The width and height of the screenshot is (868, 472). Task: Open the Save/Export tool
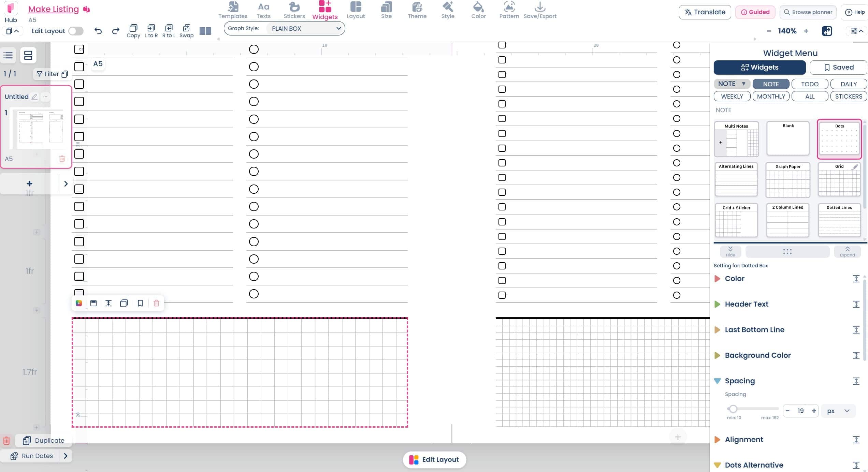click(540, 10)
